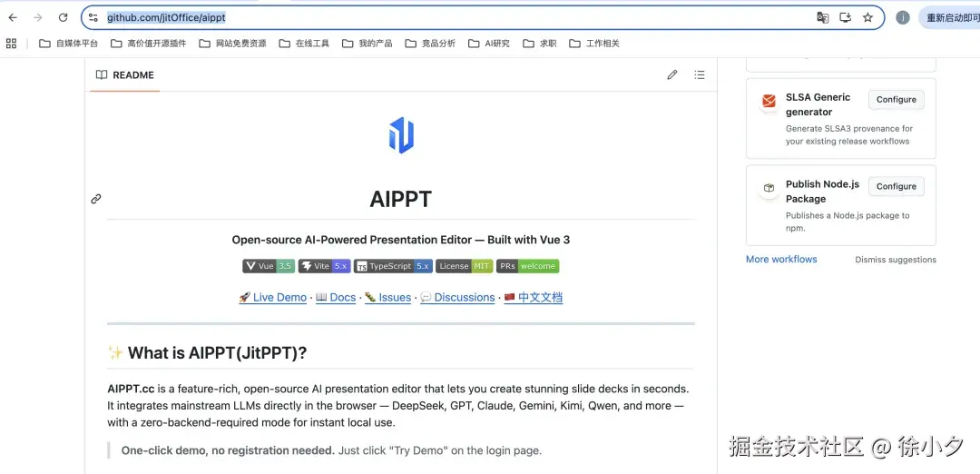This screenshot has height=474, width=980.
Task: Open the Discussions link
Action: click(x=457, y=298)
